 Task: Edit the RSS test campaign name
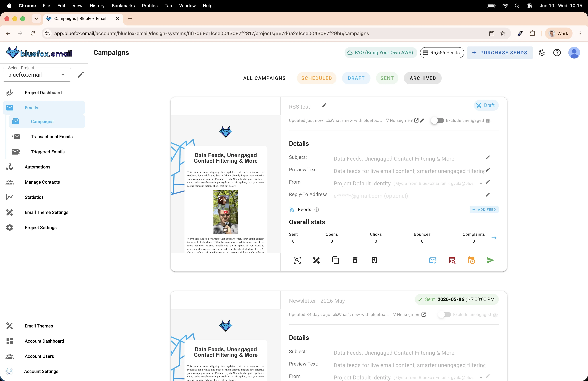tap(324, 105)
